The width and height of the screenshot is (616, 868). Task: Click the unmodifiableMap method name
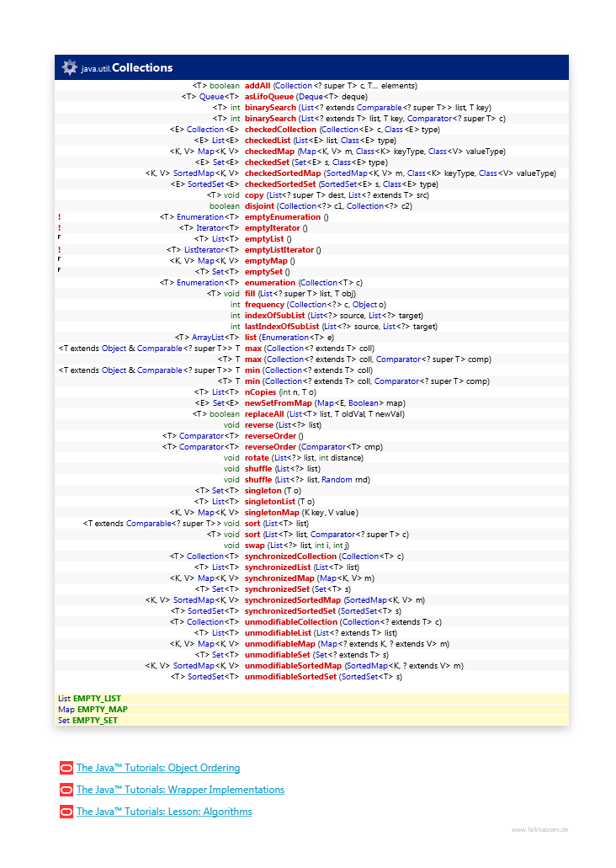click(x=280, y=644)
